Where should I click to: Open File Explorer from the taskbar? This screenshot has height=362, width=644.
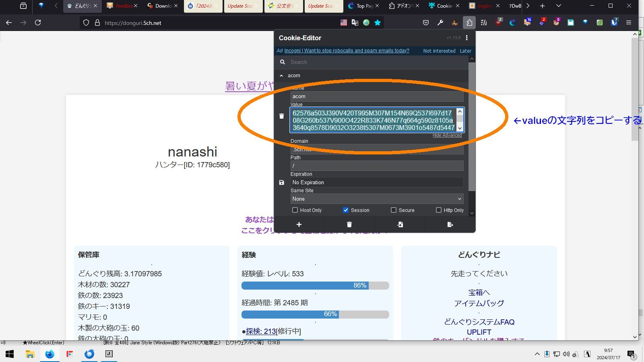tap(30, 354)
